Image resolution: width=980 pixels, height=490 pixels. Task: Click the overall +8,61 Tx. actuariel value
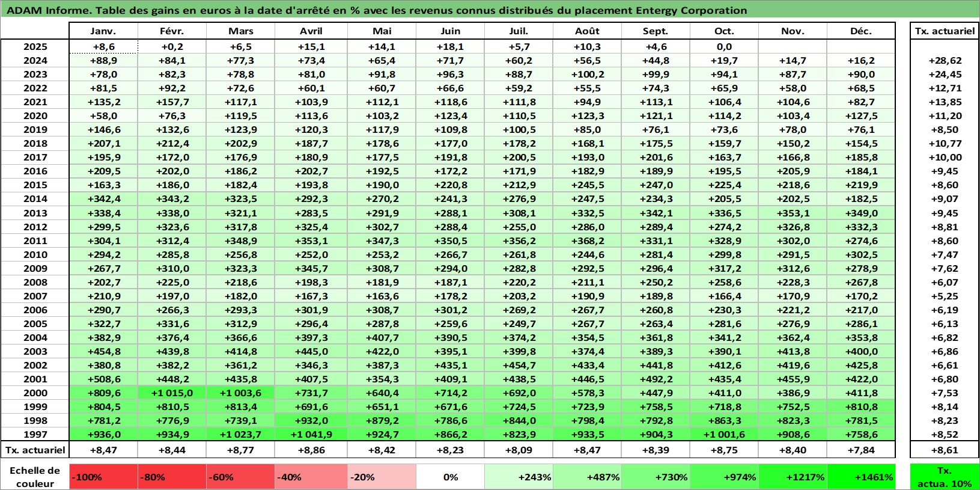(945, 450)
